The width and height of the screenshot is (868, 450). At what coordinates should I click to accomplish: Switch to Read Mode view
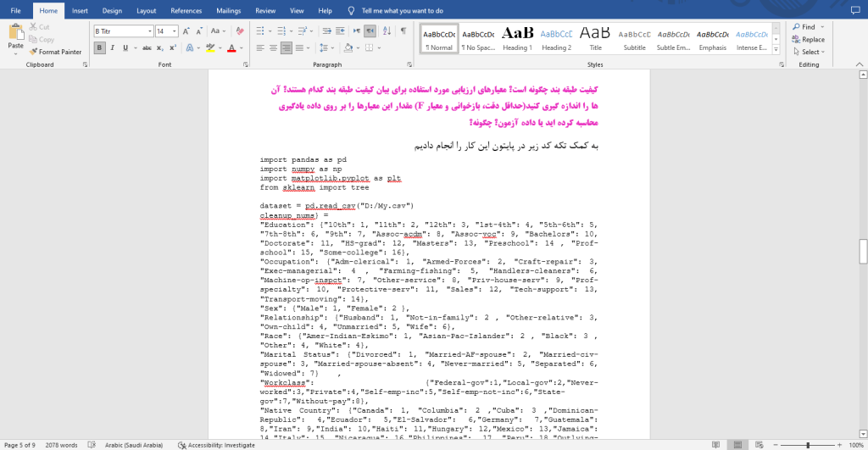pyautogui.click(x=715, y=445)
